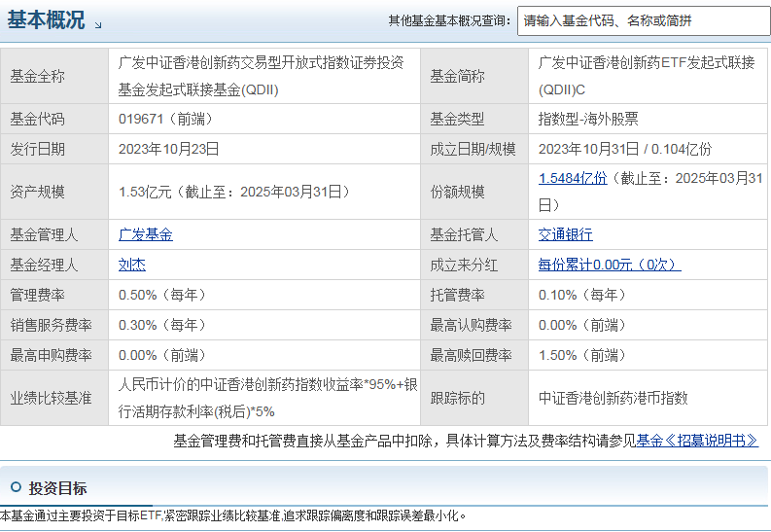
Task: Open the 每份累计0.00元（0次） dividend link
Action: (610, 265)
